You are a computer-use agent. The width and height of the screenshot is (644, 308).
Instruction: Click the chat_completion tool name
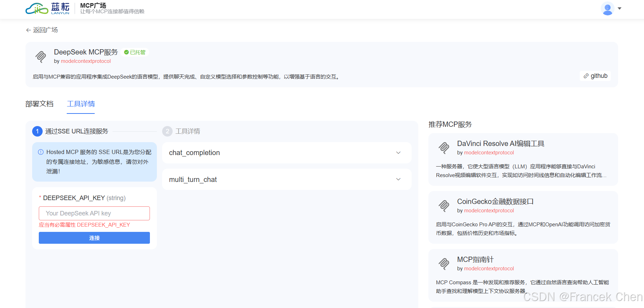194,153
